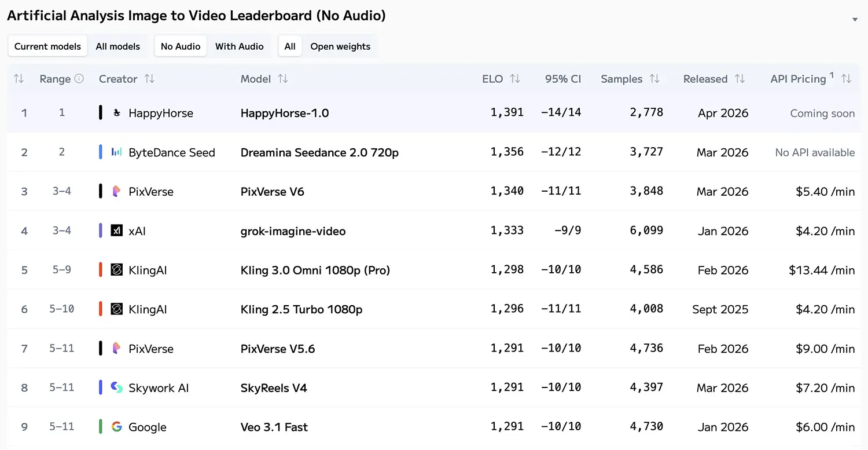Select the No Audio tab
868x450 pixels.
tap(181, 46)
